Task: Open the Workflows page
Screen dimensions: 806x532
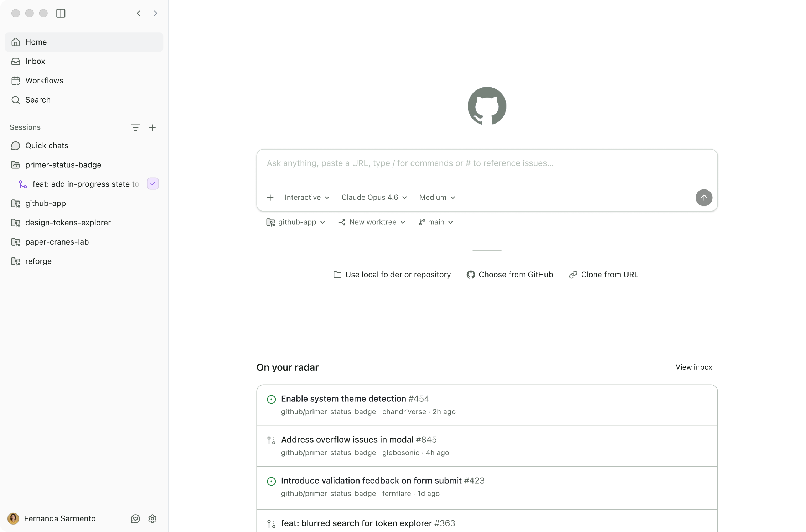Action: (x=84, y=80)
